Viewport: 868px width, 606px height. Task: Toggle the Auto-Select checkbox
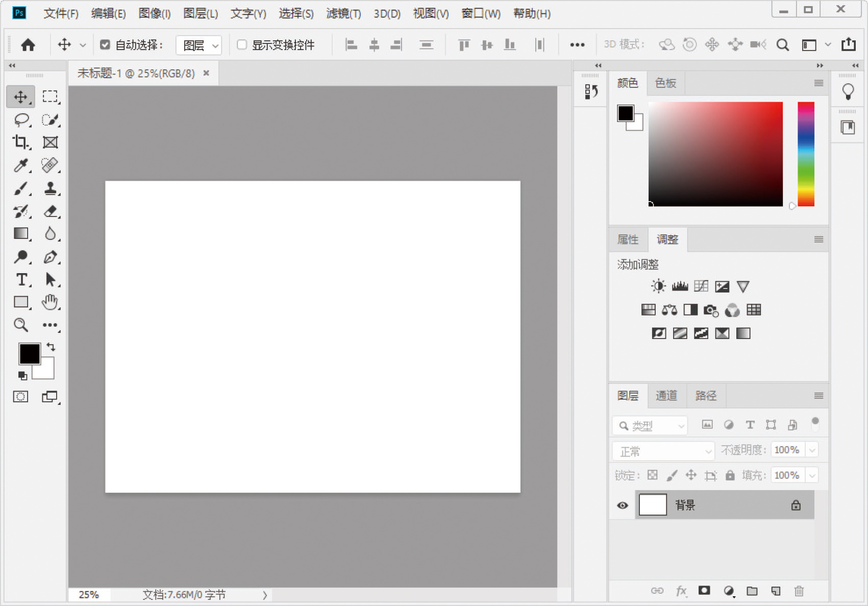105,45
